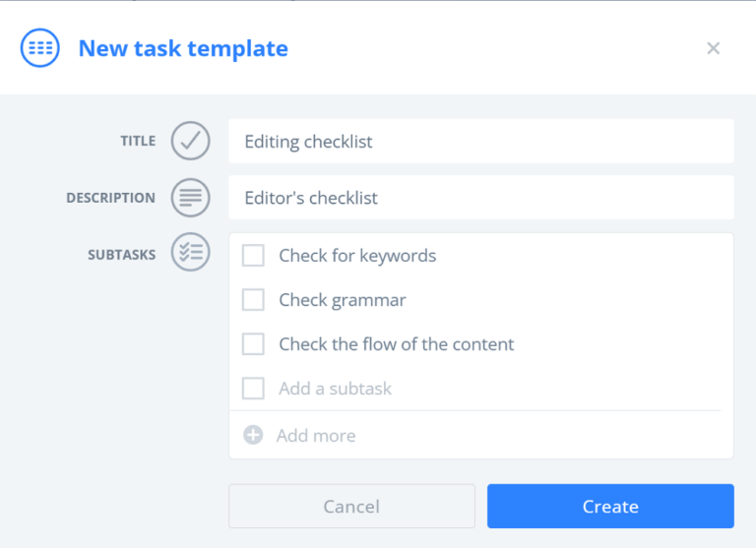The width and height of the screenshot is (756, 548).
Task: Select the Check grammar subtask text
Action: [x=343, y=300]
